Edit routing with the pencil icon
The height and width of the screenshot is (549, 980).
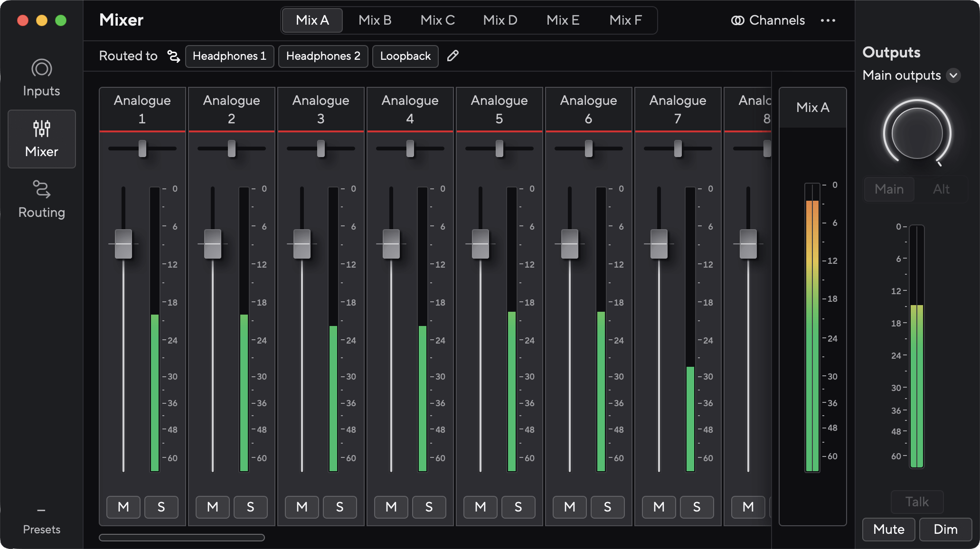pyautogui.click(x=452, y=56)
